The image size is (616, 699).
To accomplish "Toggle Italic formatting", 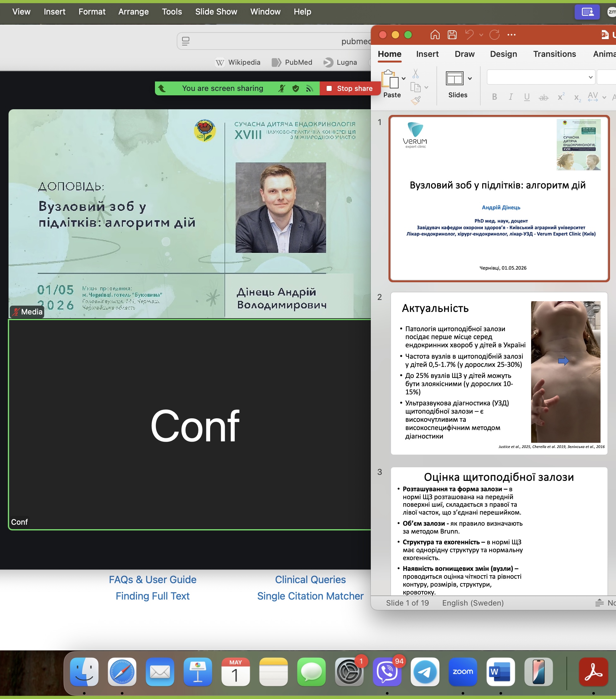I will [510, 97].
